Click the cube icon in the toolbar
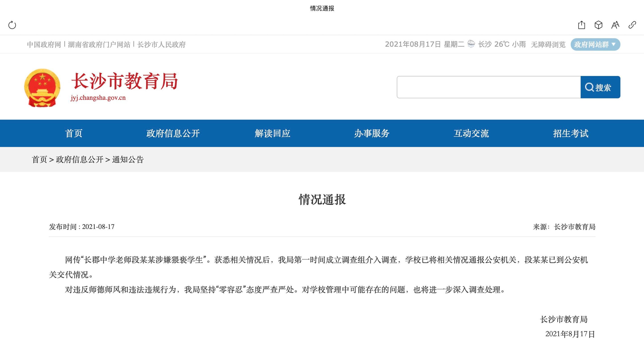 click(x=598, y=25)
